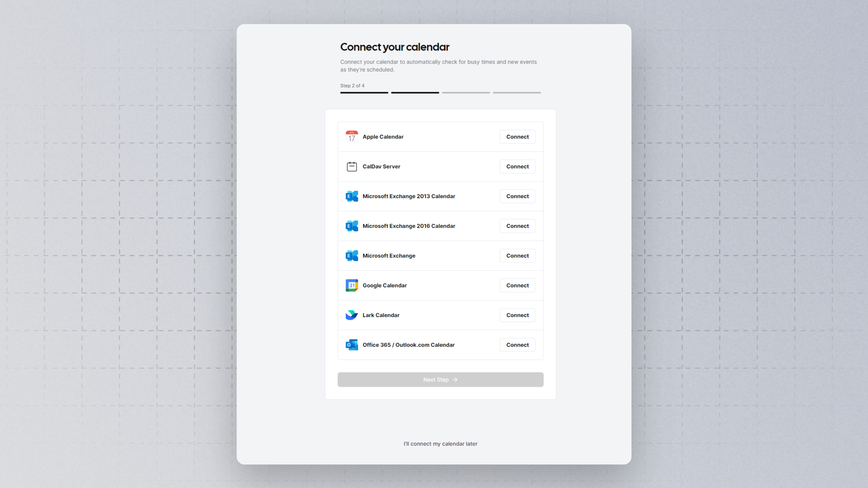This screenshot has width=868, height=488.
Task: Click the Lark Calendar bird icon
Action: [x=352, y=315]
